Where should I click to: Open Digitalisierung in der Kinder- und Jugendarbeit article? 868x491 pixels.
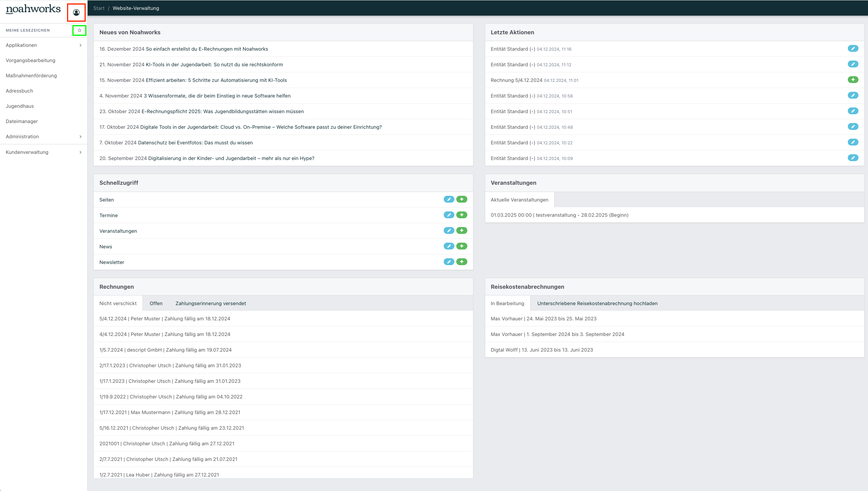pos(231,158)
